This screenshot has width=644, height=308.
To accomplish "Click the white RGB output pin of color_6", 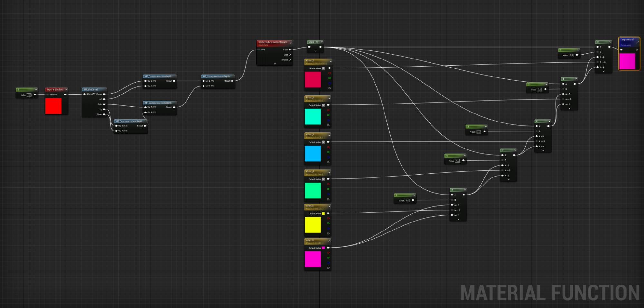I will tap(328, 248).
